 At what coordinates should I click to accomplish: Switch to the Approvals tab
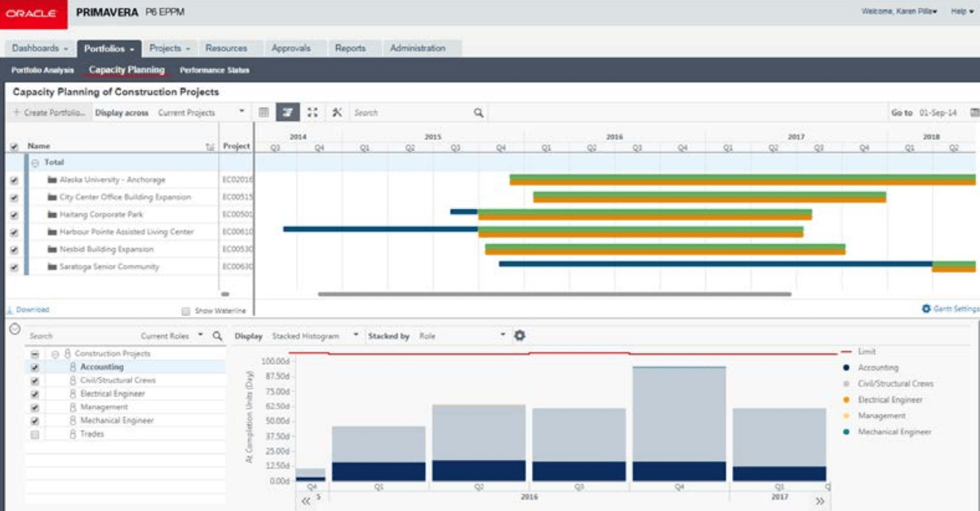(291, 48)
